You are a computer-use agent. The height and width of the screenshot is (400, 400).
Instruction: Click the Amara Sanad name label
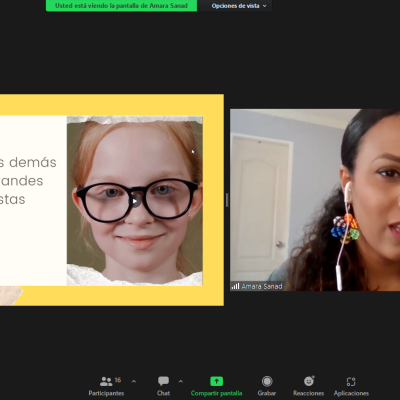[262, 286]
